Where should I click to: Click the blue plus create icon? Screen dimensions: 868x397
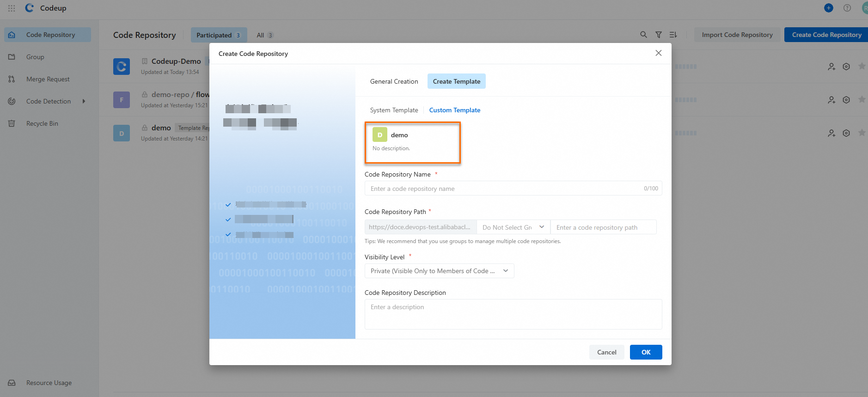(829, 8)
